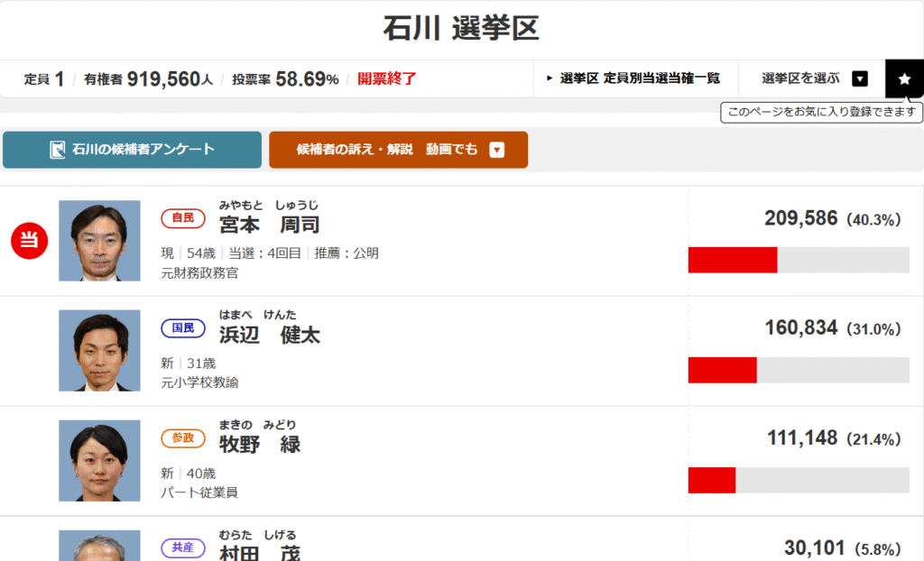Click the 共産 party badge
924x561 pixels.
tap(183, 548)
